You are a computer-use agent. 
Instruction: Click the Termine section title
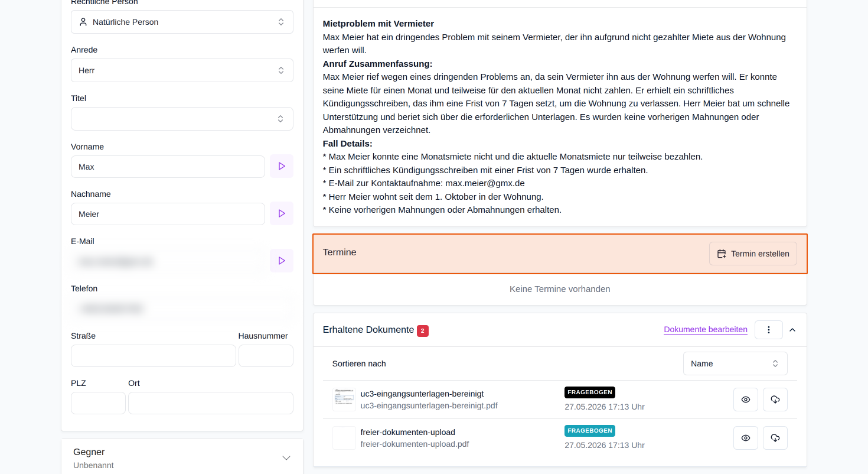(x=340, y=252)
